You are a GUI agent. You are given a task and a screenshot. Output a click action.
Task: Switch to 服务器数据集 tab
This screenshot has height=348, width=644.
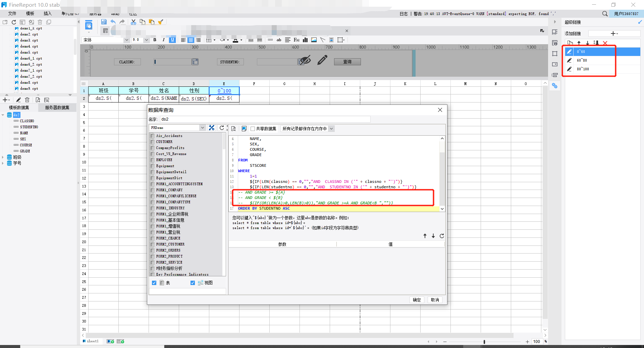coord(57,108)
